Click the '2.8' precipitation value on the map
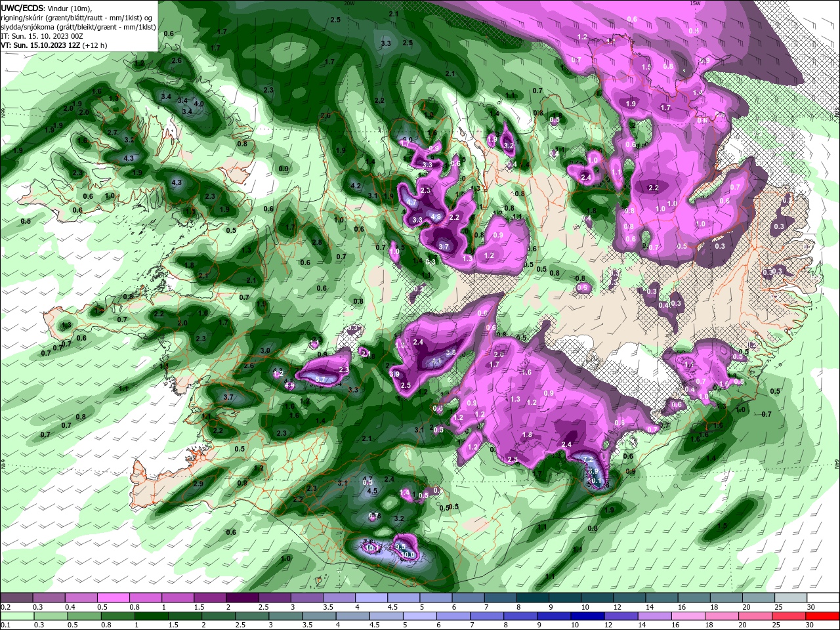The height and width of the screenshot is (630, 840). tap(317, 242)
